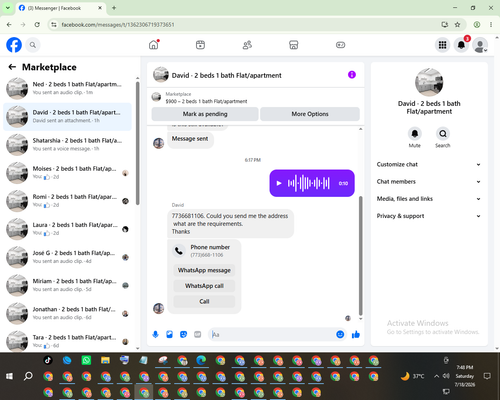The image size is (500, 400).
Task: Open the Reels video icon
Action: (x=200, y=45)
